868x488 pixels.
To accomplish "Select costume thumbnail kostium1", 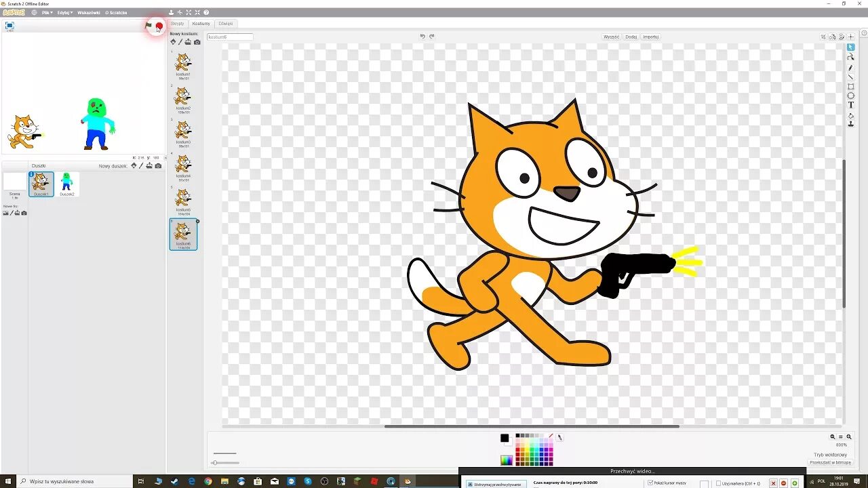I will tap(183, 65).
